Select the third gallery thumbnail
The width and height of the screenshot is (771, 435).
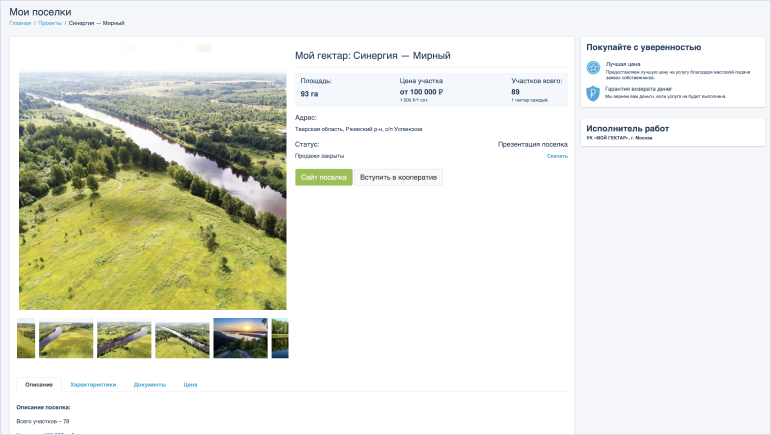(x=124, y=338)
